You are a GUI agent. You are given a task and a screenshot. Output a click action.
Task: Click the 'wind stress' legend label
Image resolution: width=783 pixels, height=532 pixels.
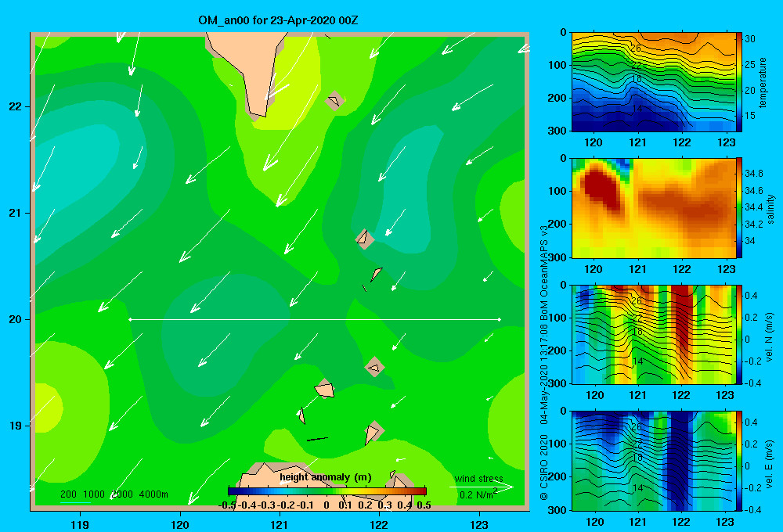click(479, 479)
